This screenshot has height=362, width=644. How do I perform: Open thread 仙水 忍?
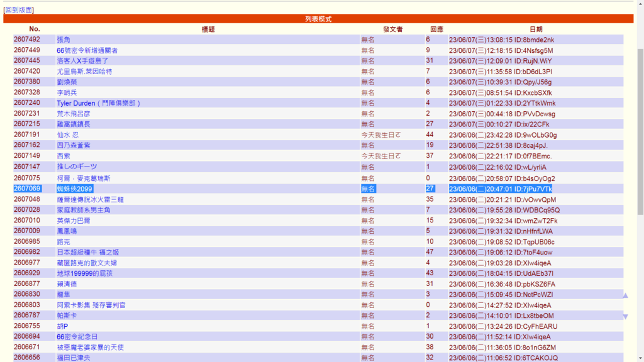[x=67, y=134]
